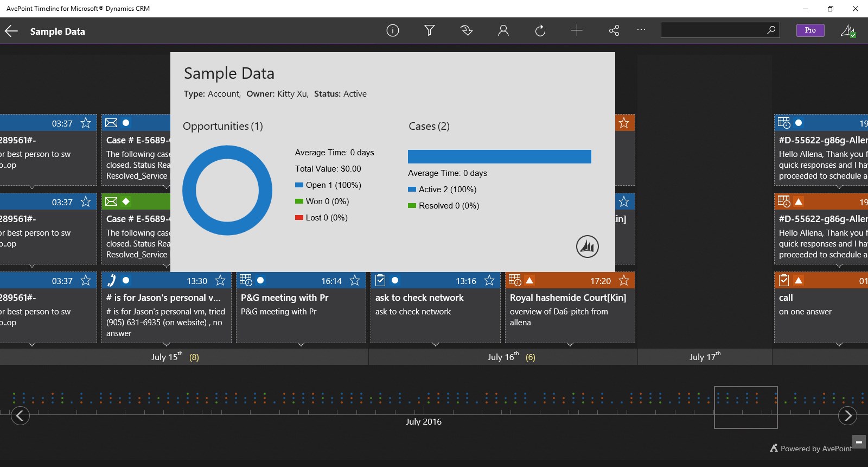Viewport: 868px width, 467px height.
Task: Click the appointment icon on P&G meeting card
Action: coord(246,280)
